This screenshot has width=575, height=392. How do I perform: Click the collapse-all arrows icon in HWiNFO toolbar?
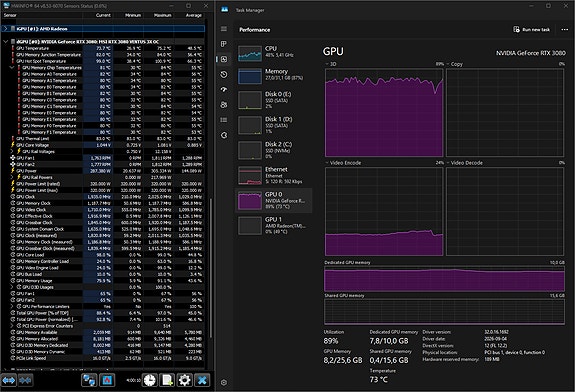pyautogui.click(x=25, y=380)
